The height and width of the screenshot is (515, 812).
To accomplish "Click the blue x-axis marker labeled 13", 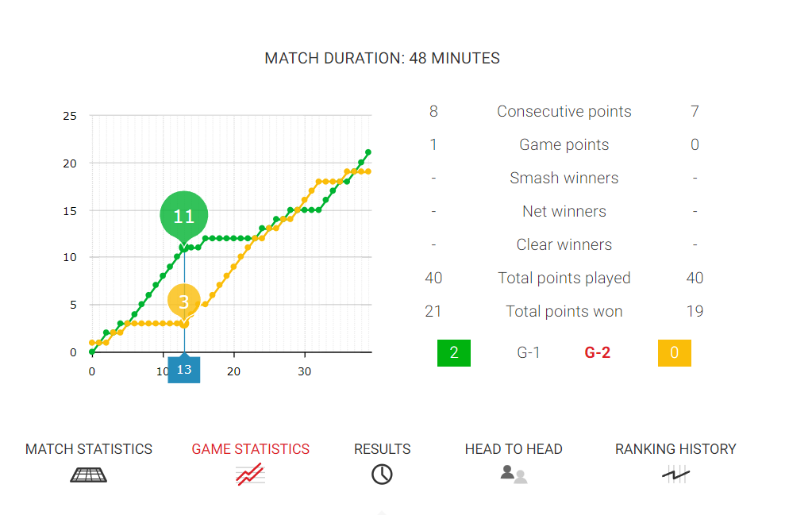I will click(184, 370).
